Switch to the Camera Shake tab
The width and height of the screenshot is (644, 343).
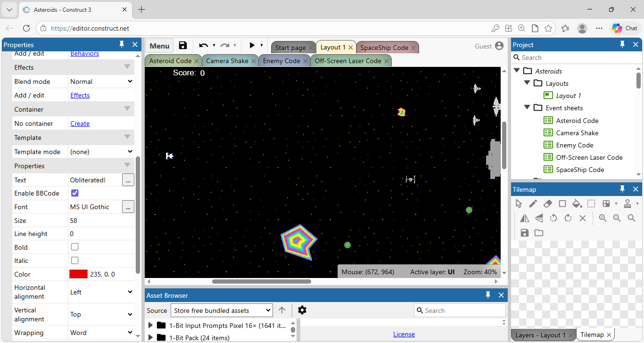(x=227, y=61)
